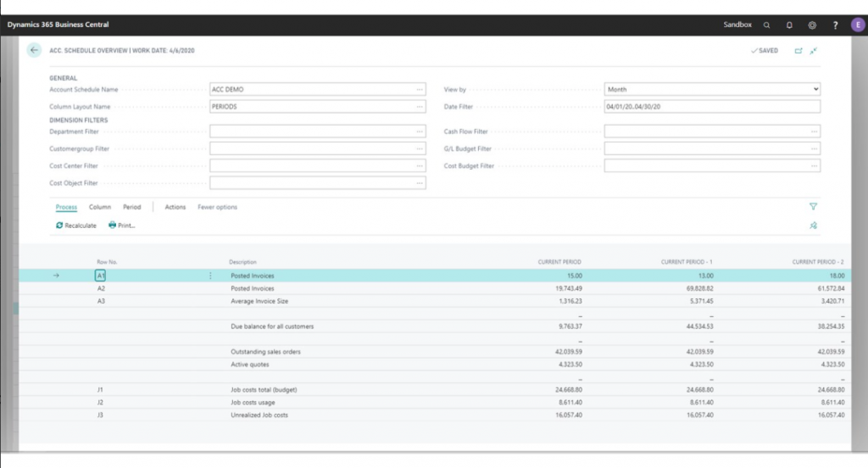868x468 pixels.
Task: Toggle the filter pane funnel icon
Action: tap(813, 206)
